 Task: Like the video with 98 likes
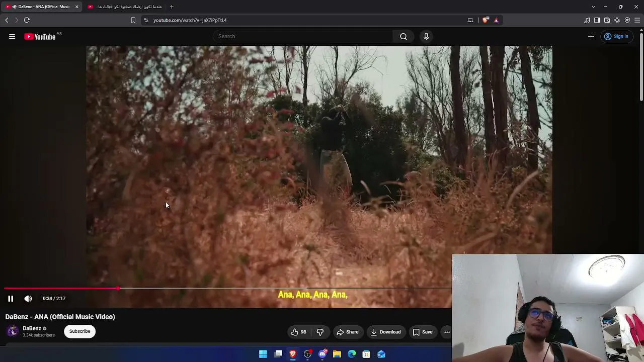click(298, 332)
